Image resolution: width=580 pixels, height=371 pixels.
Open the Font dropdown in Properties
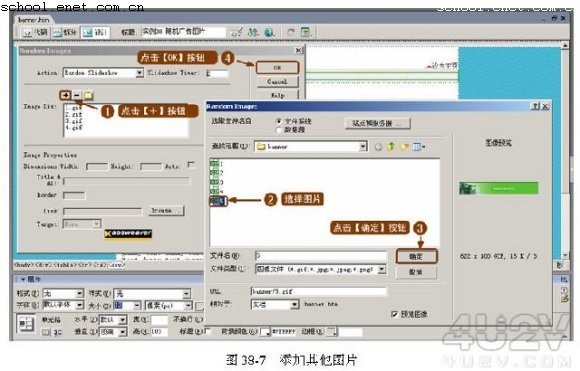pos(63,305)
